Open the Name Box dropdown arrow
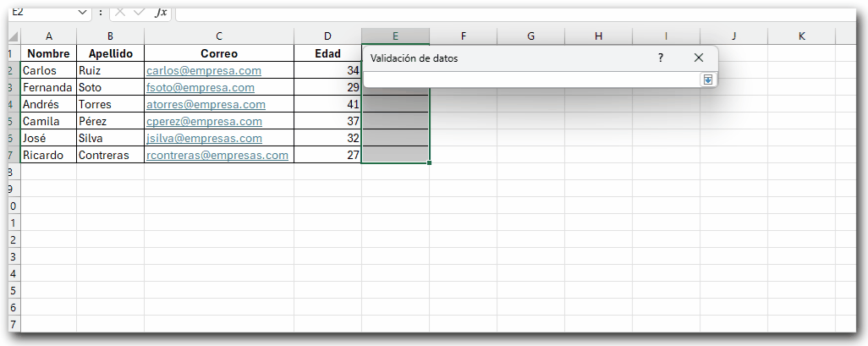 [x=83, y=12]
